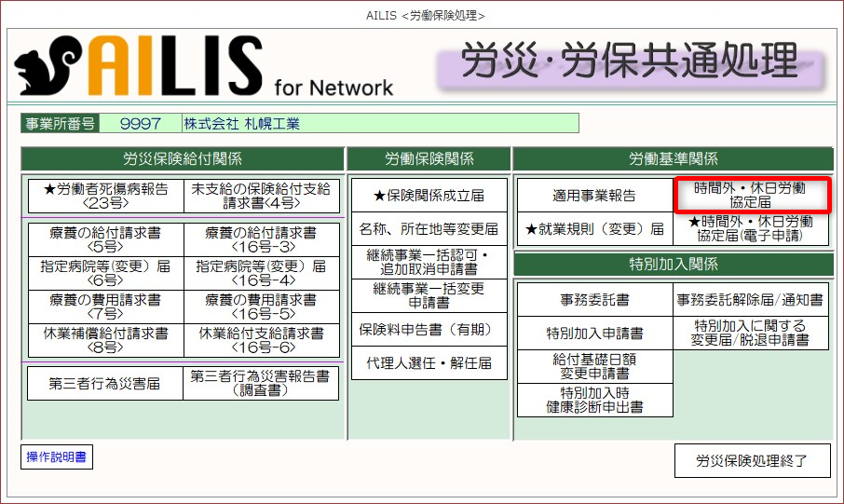
Task: Open 休業補償給付請求書〈8号〉
Action: tap(105, 340)
